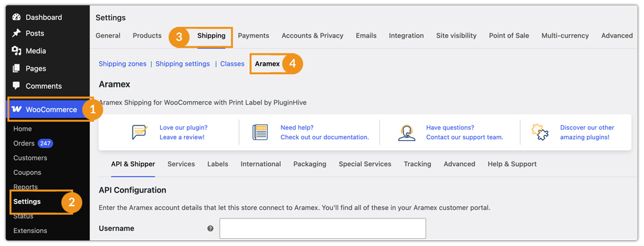Open the Multi-currency tab
This screenshot has height=246, width=644.
click(565, 35)
